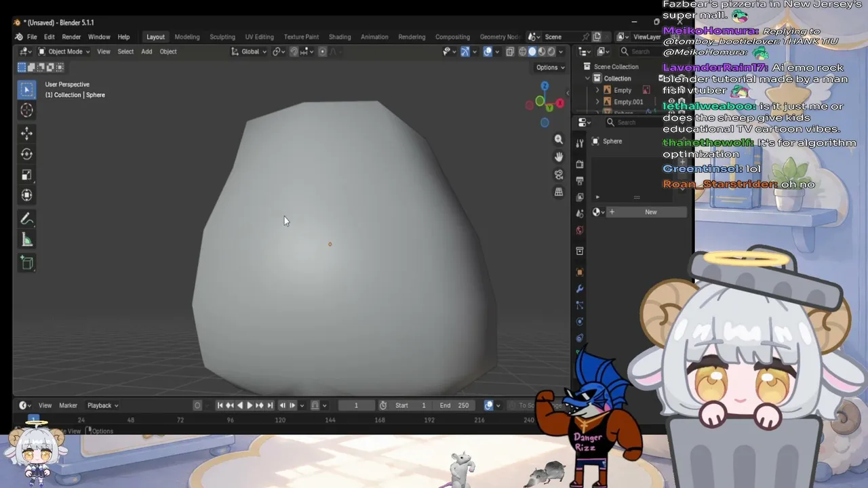Switch to the UV Editing workspace tab
868x488 pixels.
(x=259, y=37)
